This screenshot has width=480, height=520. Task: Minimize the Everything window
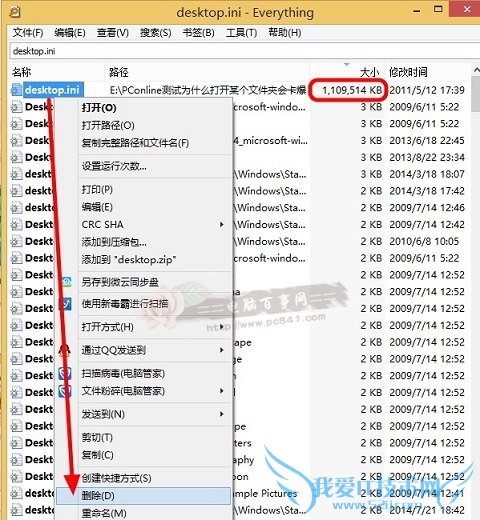pyautogui.click(x=416, y=11)
